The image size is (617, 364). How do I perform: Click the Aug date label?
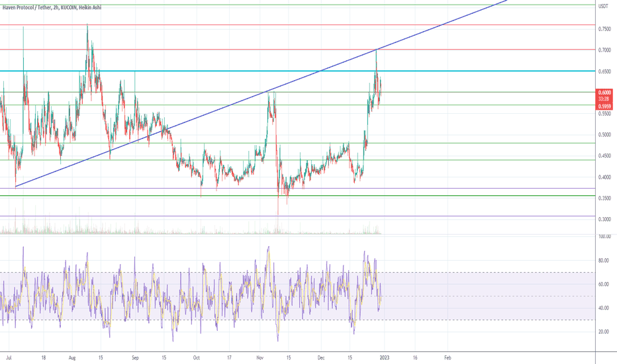pyautogui.click(x=72, y=357)
